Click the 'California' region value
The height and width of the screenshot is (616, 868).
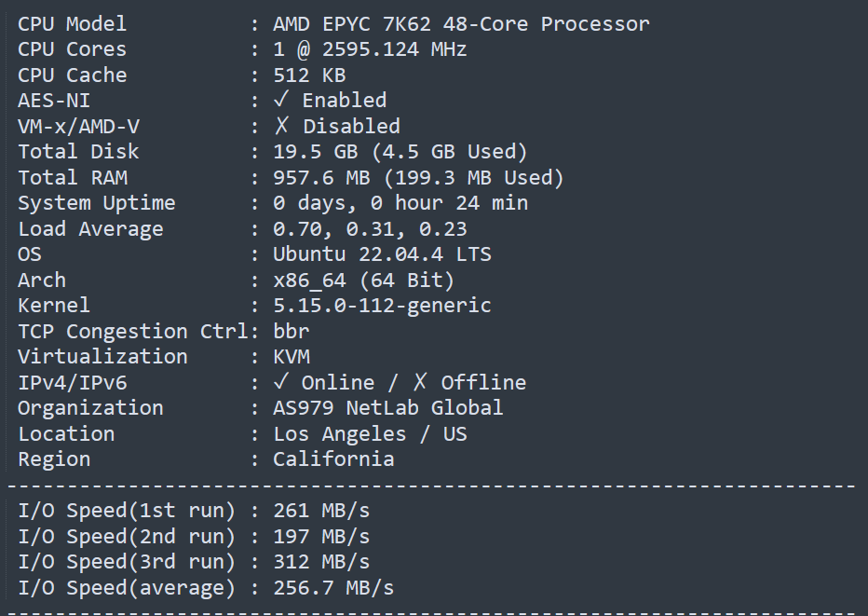(333, 459)
